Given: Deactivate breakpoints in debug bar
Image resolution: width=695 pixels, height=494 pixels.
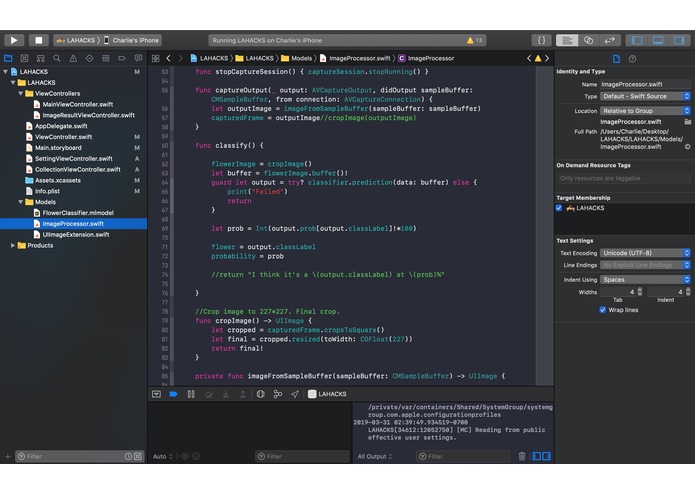Looking at the screenshot, I should (173, 394).
